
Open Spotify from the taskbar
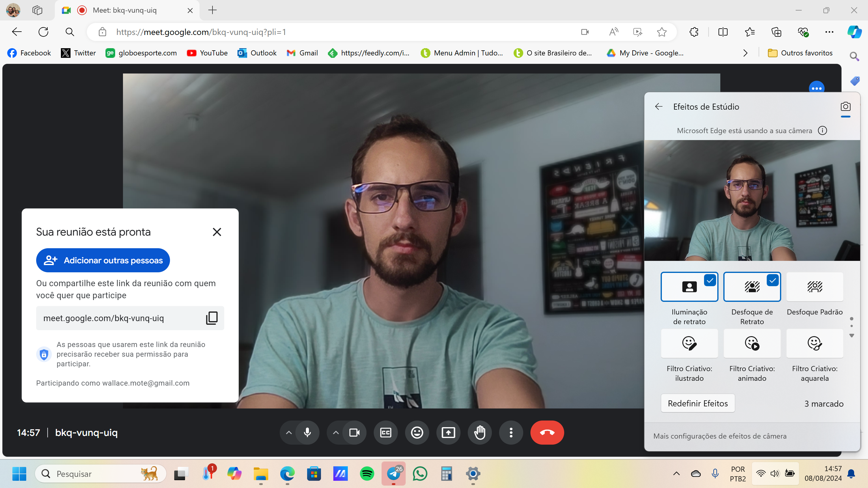click(366, 474)
